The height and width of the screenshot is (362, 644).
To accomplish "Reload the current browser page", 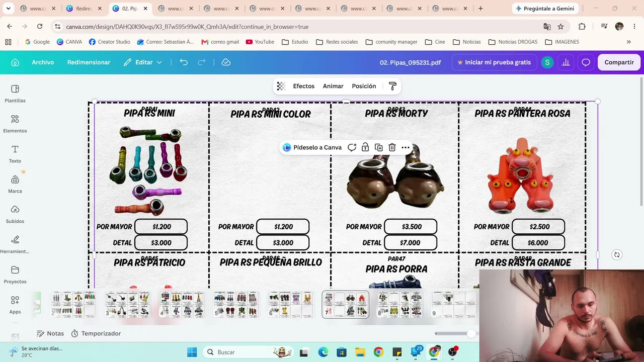I will coord(40,27).
